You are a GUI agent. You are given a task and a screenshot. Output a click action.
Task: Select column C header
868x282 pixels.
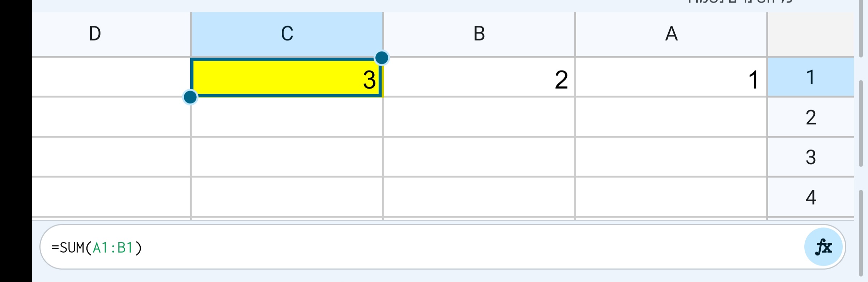click(x=286, y=34)
